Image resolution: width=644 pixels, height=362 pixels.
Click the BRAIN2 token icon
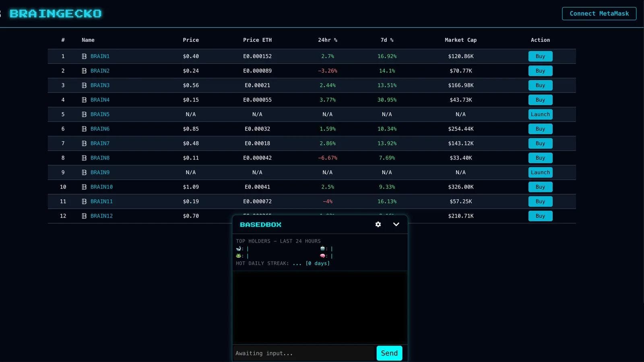[x=84, y=71]
